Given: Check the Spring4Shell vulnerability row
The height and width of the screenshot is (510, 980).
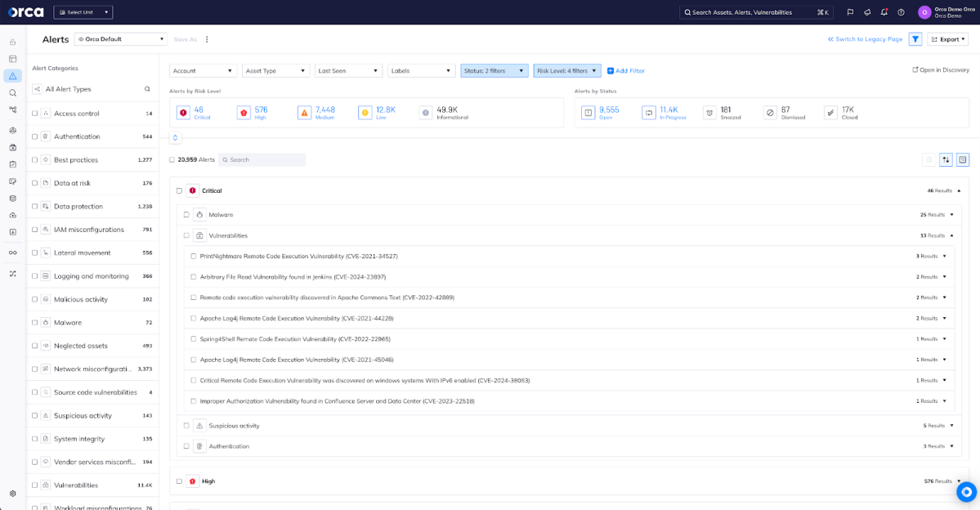Looking at the screenshot, I should [x=193, y=338].
